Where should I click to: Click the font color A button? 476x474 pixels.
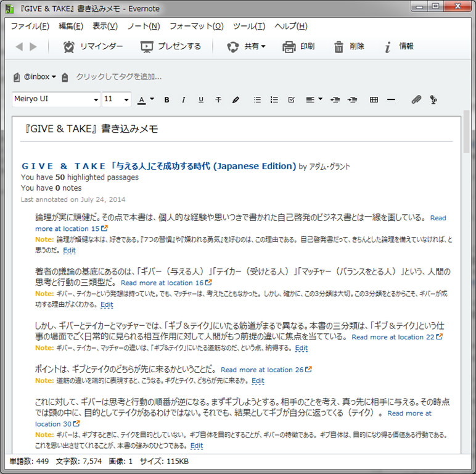[x=141, y=99]
